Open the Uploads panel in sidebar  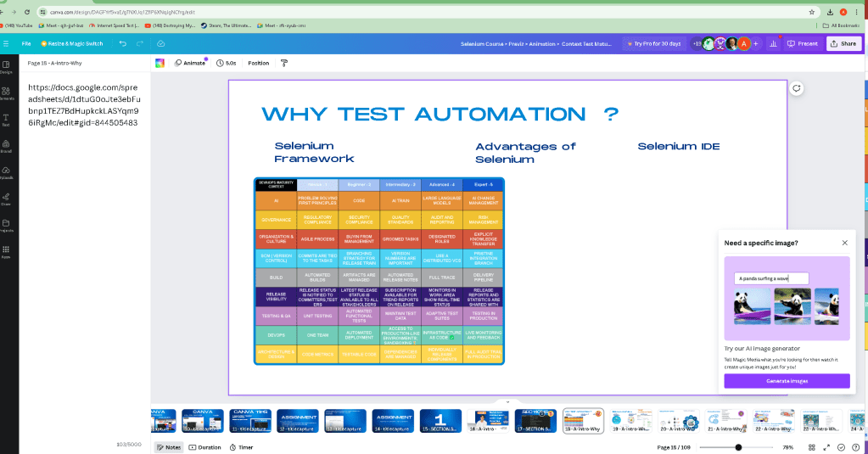click(6, 173)
